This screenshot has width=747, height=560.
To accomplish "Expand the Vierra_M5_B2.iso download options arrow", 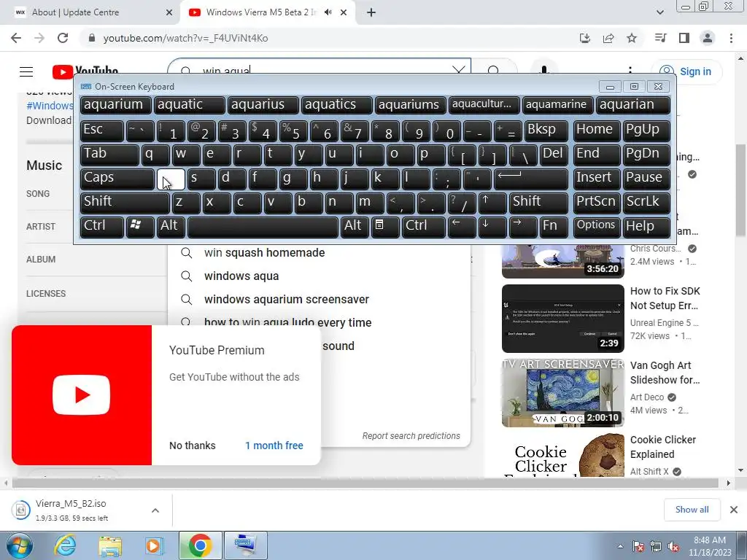I will [155, 510].
